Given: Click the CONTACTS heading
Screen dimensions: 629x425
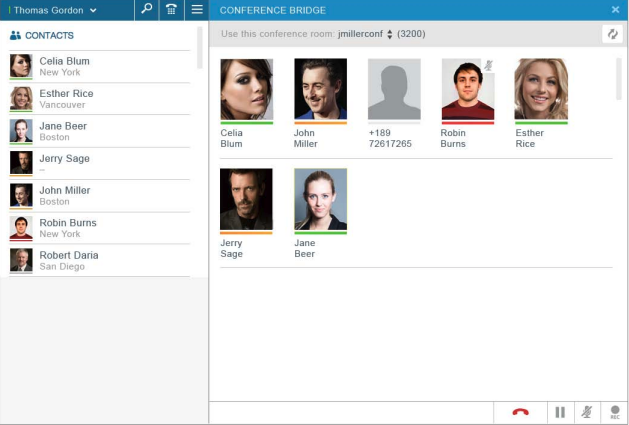Looking at the screenshot, I should (49, 35).
